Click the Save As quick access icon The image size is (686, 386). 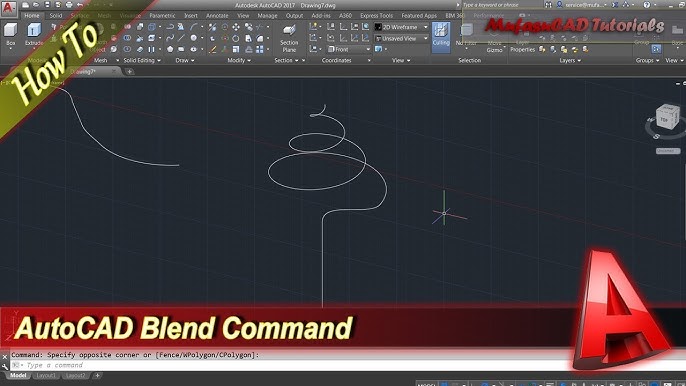click(58, 5)
